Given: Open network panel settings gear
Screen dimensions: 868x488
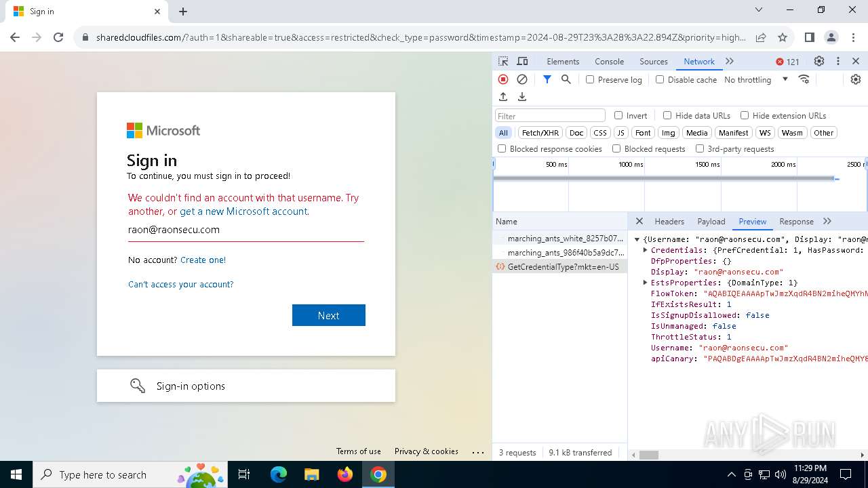Looking at the screenshot, I should [856, 79].
